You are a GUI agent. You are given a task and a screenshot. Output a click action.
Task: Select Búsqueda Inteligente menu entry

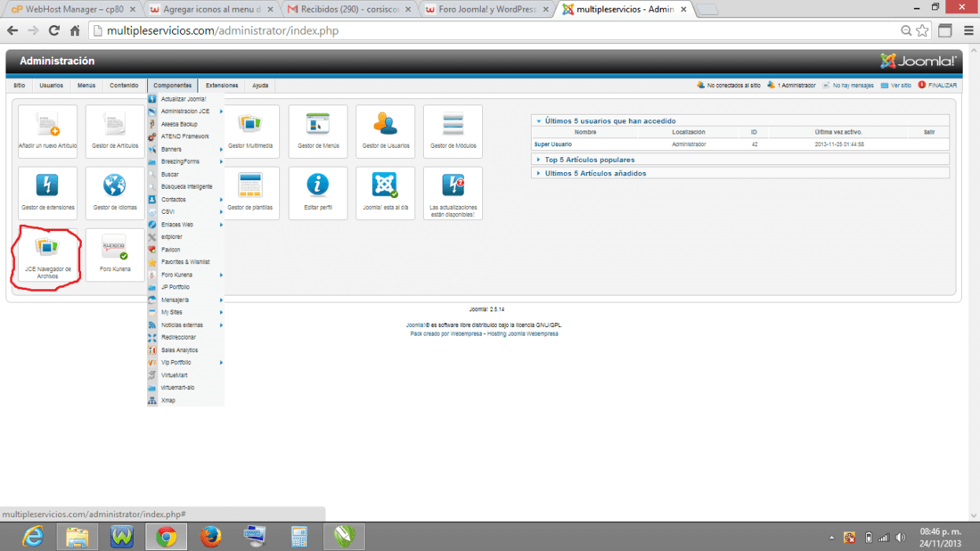185,186
